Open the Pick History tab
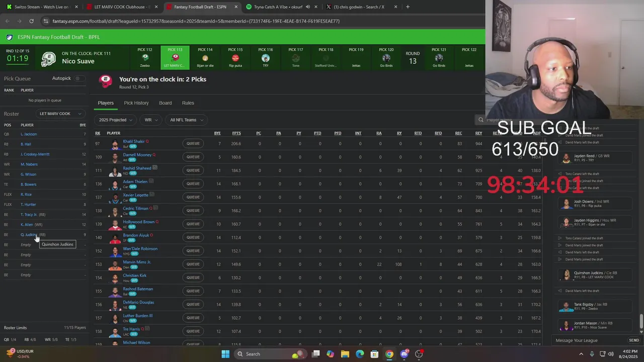The image size is (644, 362). (x=136, y=103)
